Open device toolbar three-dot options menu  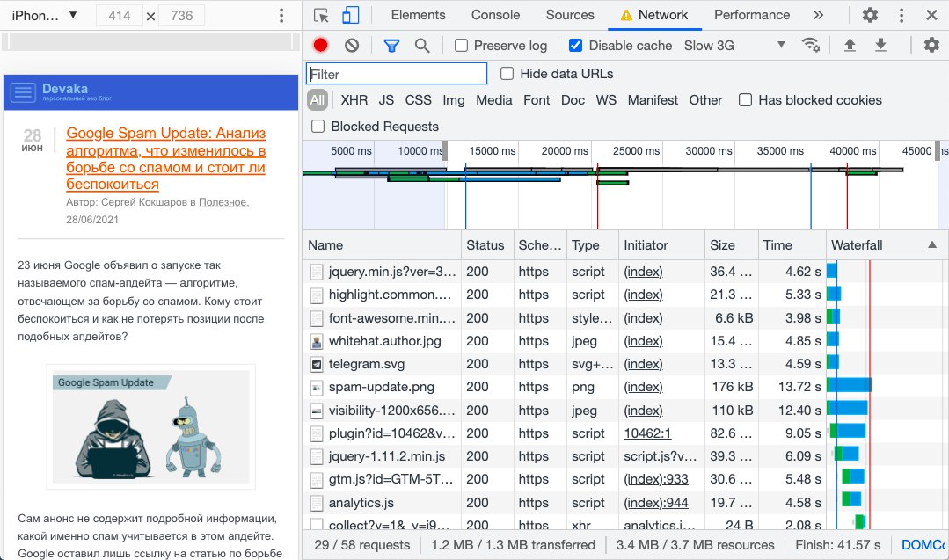click(x=281, y=16)
